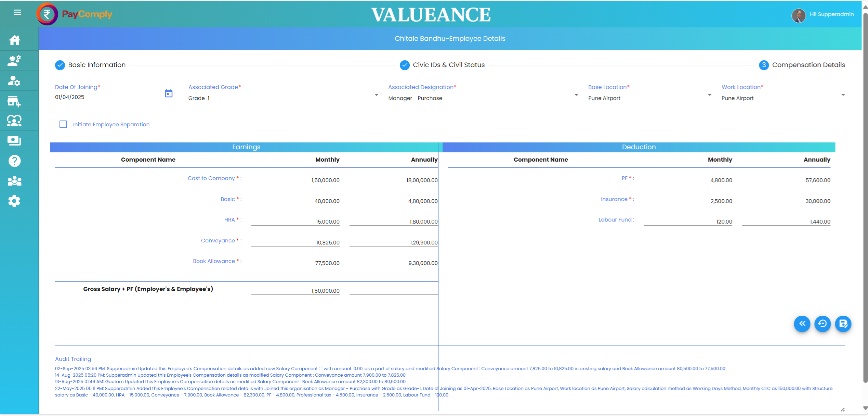This screenshot has height=416, width=868.
Task: Click the Basic monthly amount field
Action: coord(295,201)
